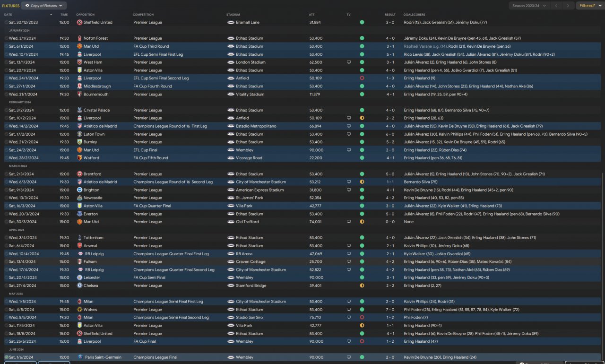Click the stadium icon beside Estadio Metropolitano
605x364 pixels.
pyautogui.click(x=231, y=126)
